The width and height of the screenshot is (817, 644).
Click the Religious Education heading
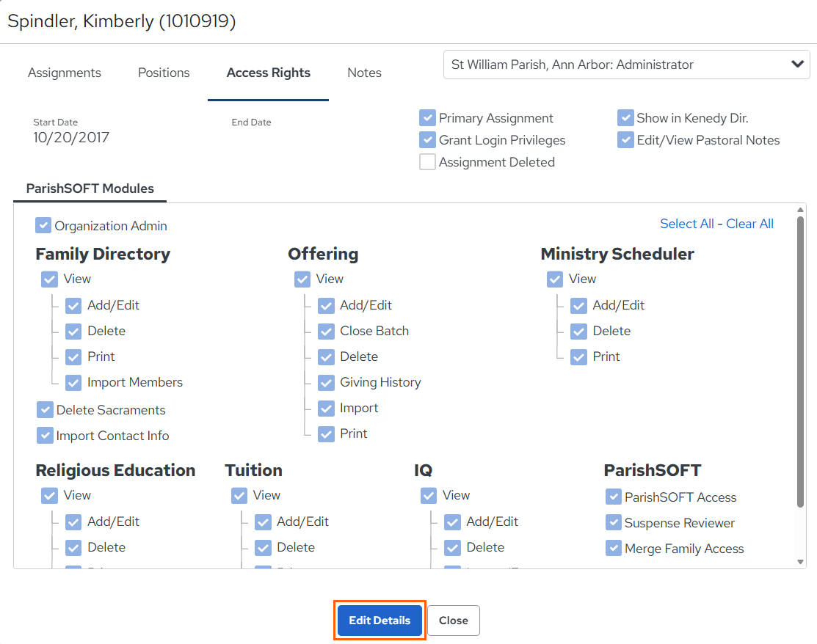[115, 471]
